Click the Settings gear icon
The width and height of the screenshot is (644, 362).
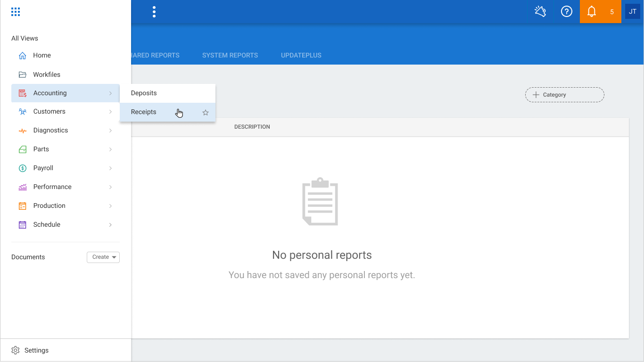[16, 350]
